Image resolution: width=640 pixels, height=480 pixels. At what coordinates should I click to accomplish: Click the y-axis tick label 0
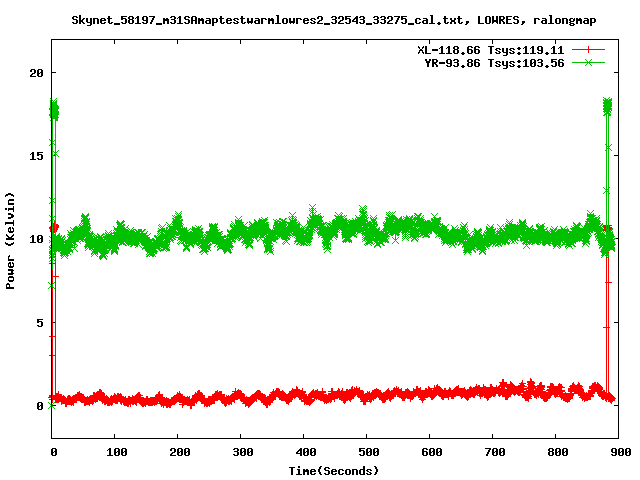click(40, 406)
